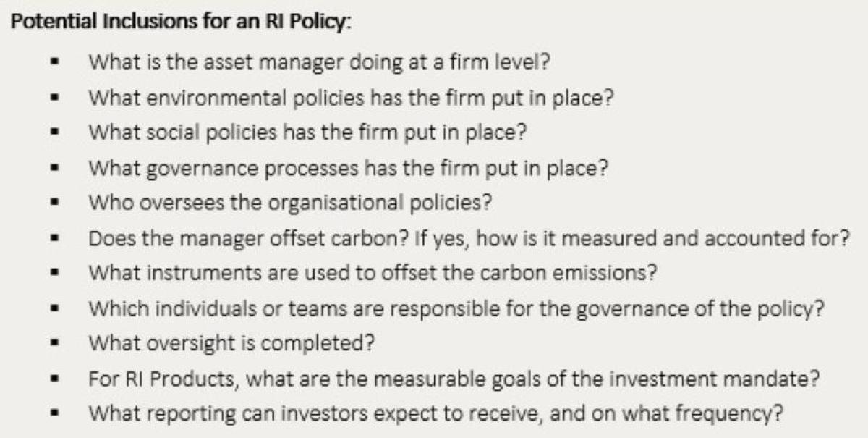Click the bullet beside governance processes line

tap(54, 168)
